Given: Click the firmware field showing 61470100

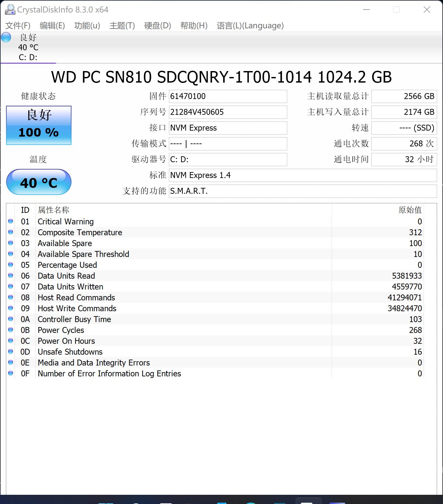Looking at the screenshot, I should coord(228,96).
